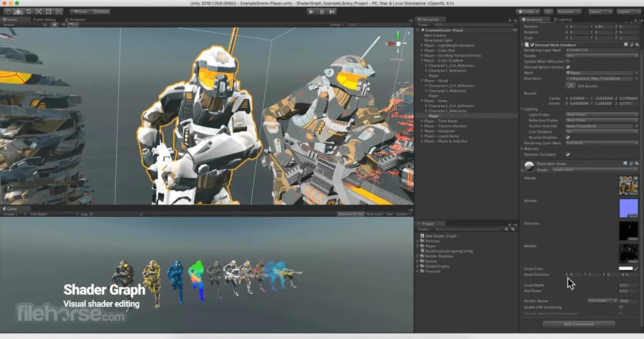Open the Layers dropdown
The width and height of the screenshot is (644, 339).
tap(600, 12)
